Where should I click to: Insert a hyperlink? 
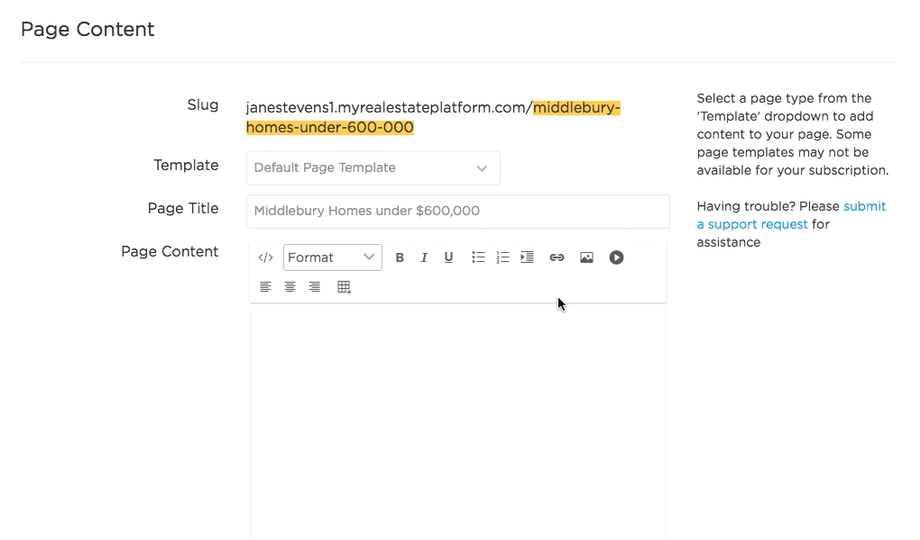(x=556, y=258)
